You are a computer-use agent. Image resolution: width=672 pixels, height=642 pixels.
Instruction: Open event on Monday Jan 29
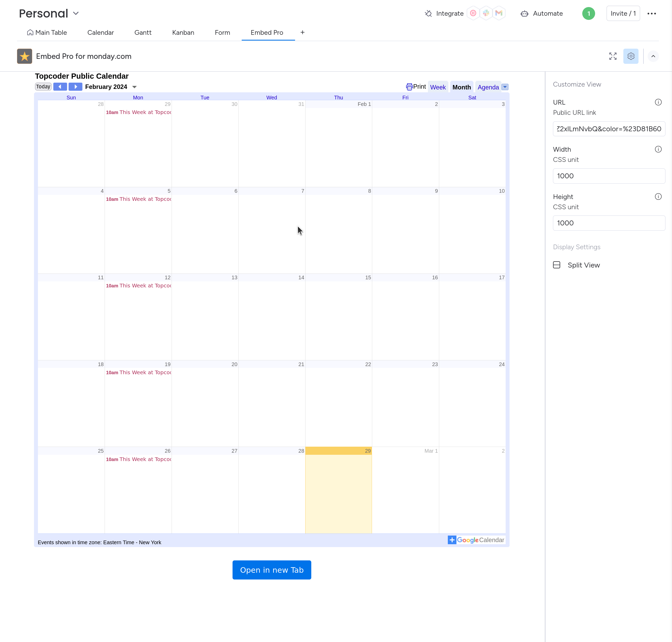138,112
